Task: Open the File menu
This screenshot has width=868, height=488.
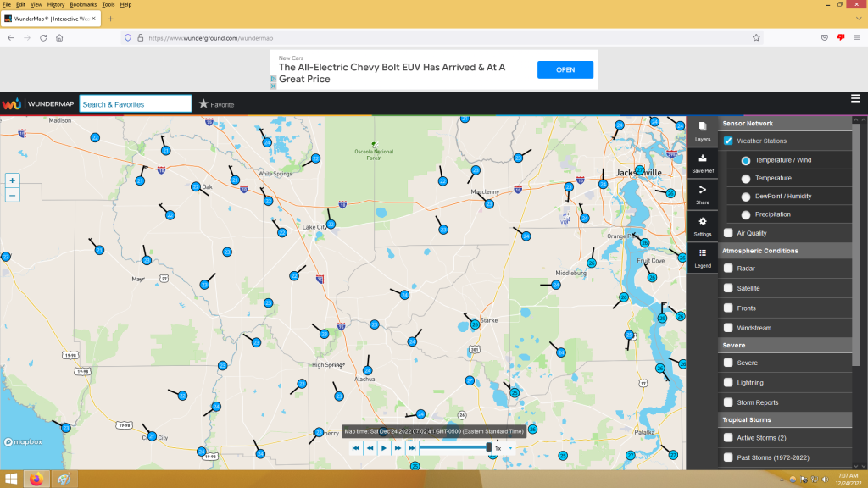Action: (x=7, y=4)
